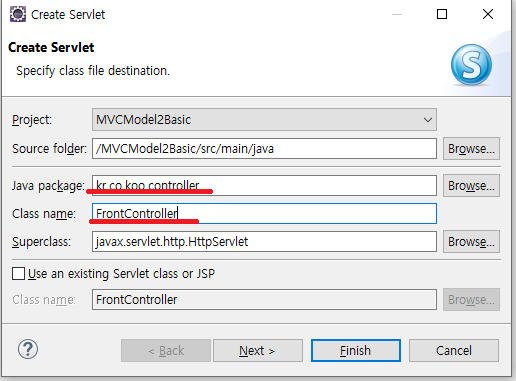
Task: Maximize the Create Servlet dialog
Action: pyautogui.click(x=442, y=14)
